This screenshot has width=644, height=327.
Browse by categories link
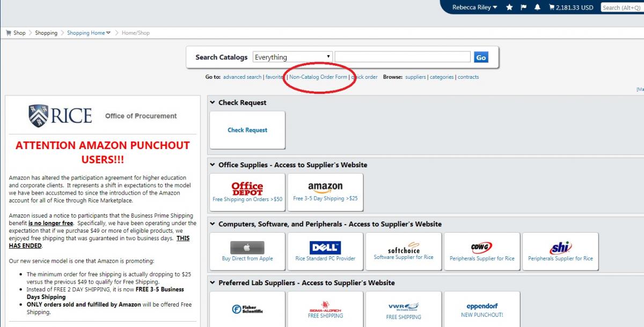click(x=442, y=77)
